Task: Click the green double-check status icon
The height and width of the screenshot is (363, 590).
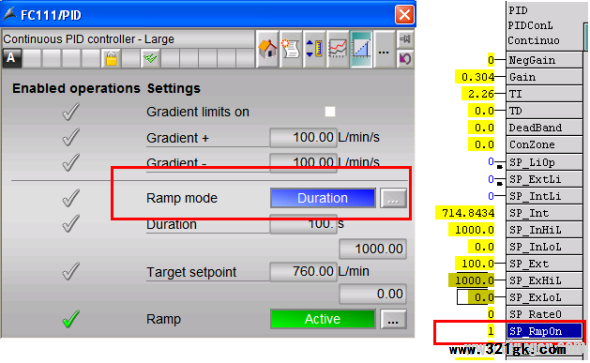Action: 150,59
